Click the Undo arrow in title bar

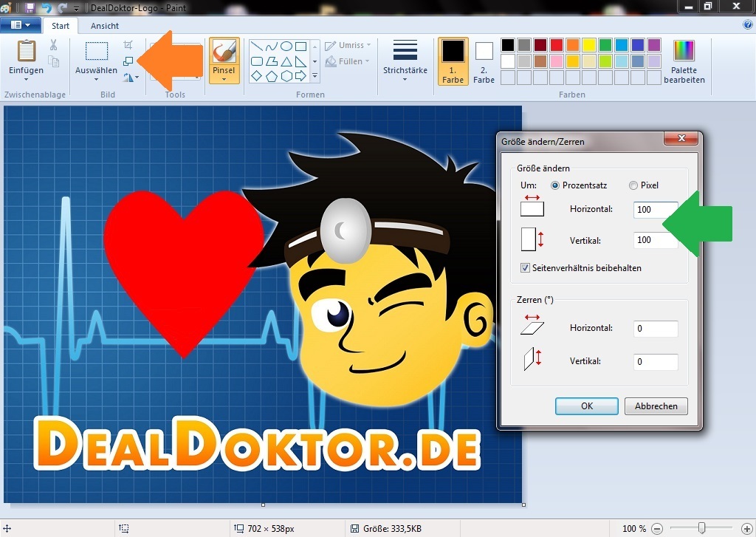coord(47,7)
